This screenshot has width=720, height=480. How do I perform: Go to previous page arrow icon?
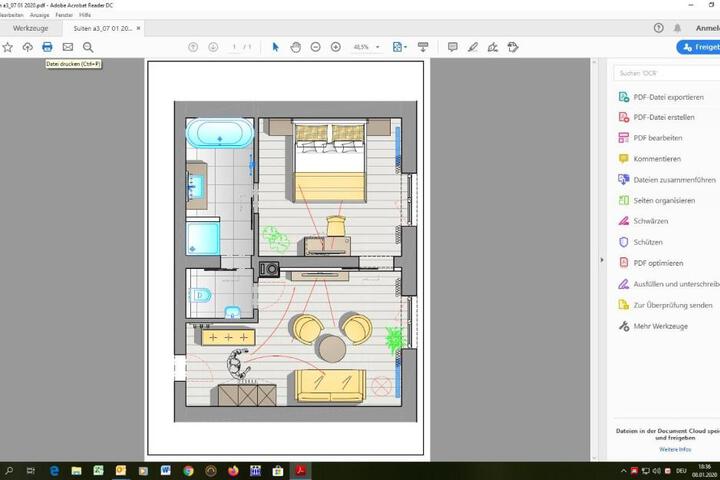coord(193,47)
